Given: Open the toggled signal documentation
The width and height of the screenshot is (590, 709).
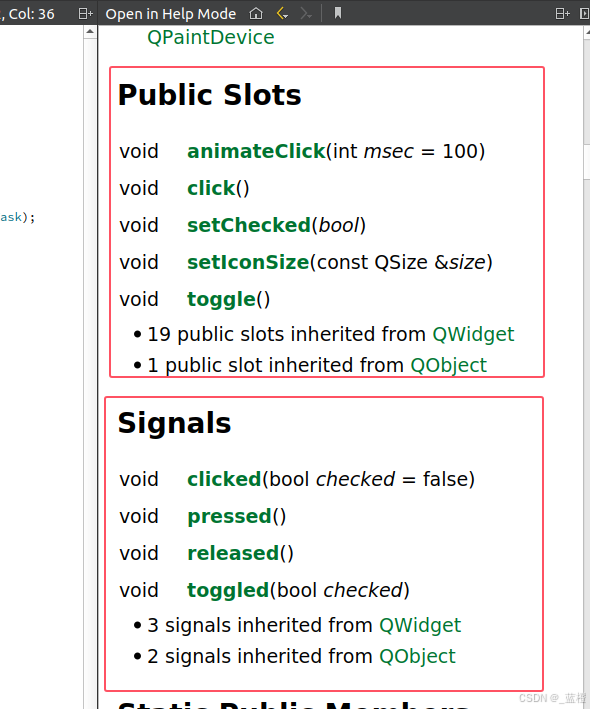Looking at the screenshot, I should pyautogui.click(x=228, y=591).
